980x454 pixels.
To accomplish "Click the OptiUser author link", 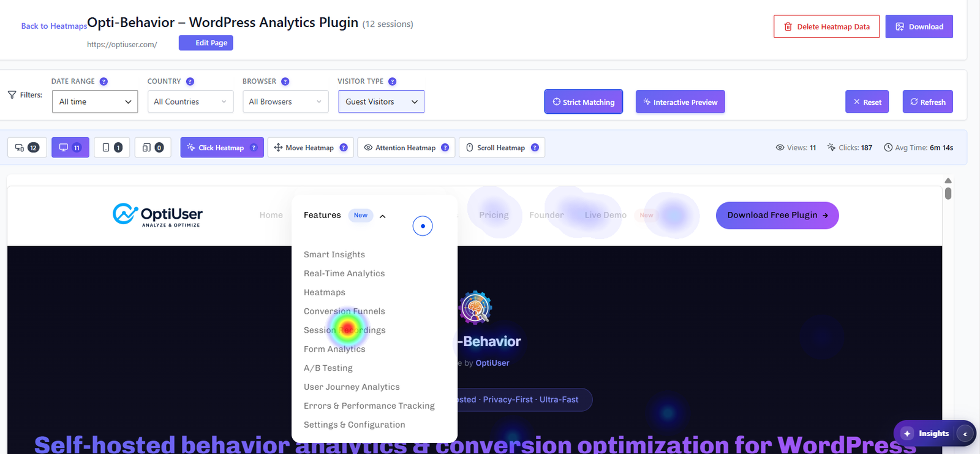I will pyautogui.click(x=492, y=363).
